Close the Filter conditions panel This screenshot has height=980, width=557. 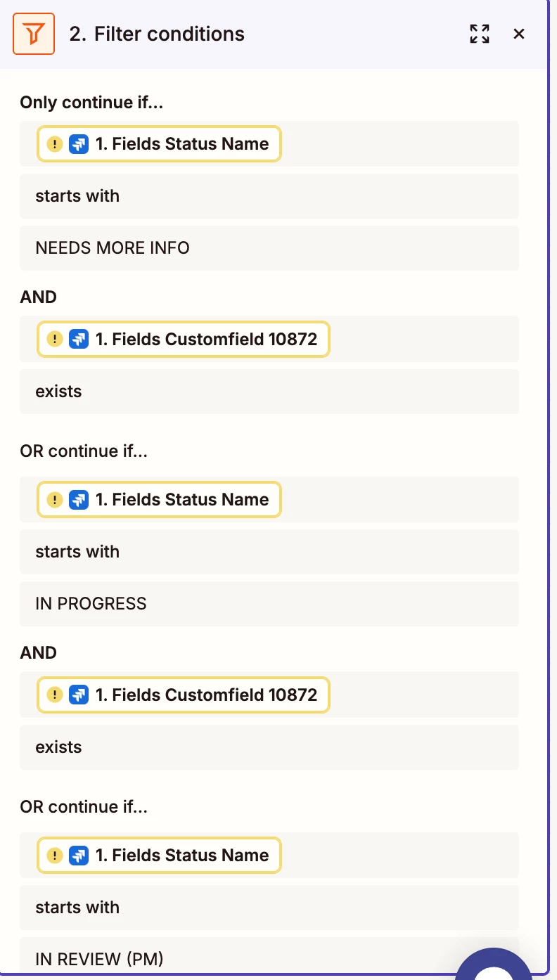pos(519,34)
